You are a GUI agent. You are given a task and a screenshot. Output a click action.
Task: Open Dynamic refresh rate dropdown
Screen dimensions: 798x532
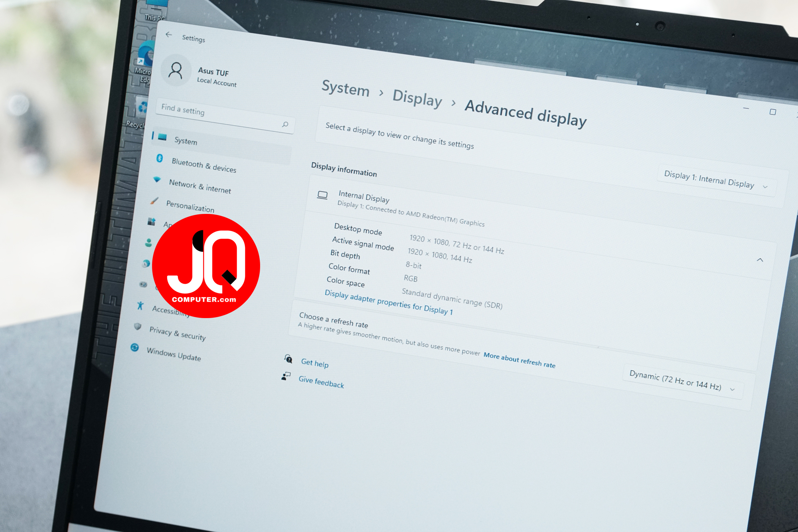[x=683, y=382]
